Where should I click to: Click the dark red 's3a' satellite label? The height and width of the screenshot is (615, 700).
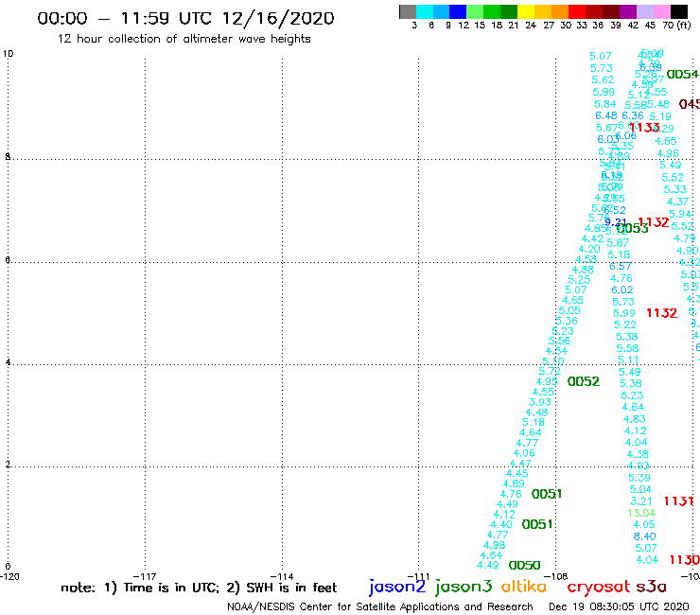652,587
